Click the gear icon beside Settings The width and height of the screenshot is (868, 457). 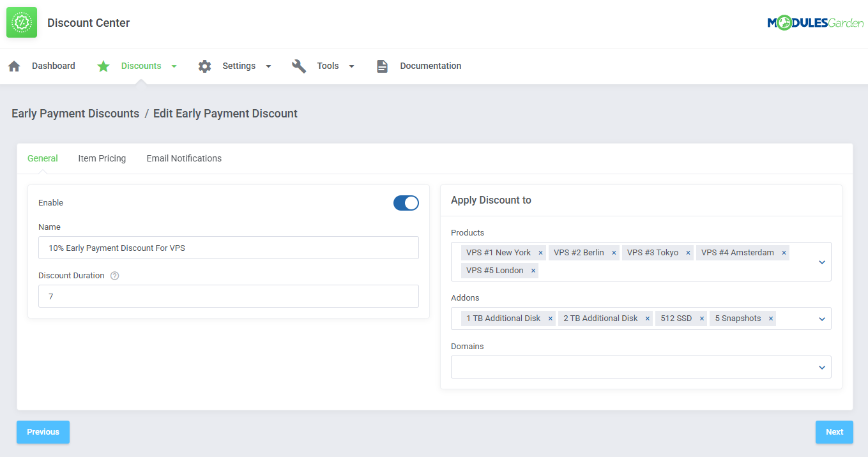(204, 66)
